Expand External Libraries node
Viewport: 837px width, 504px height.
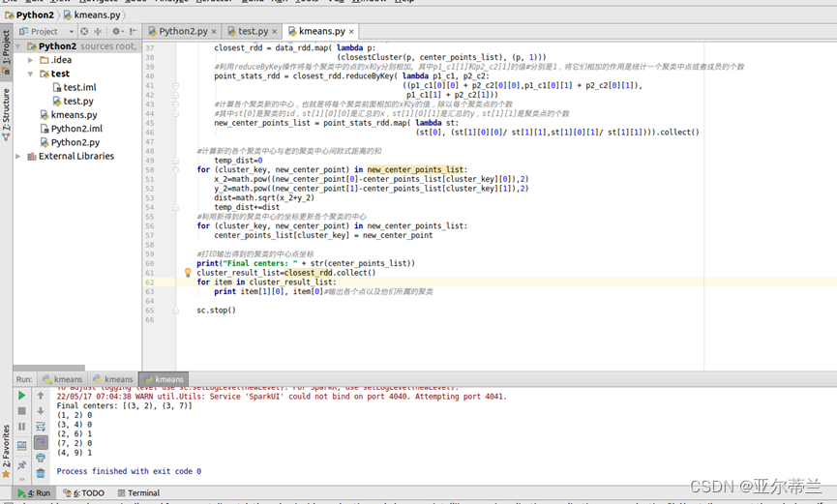(x=18, y=157)
